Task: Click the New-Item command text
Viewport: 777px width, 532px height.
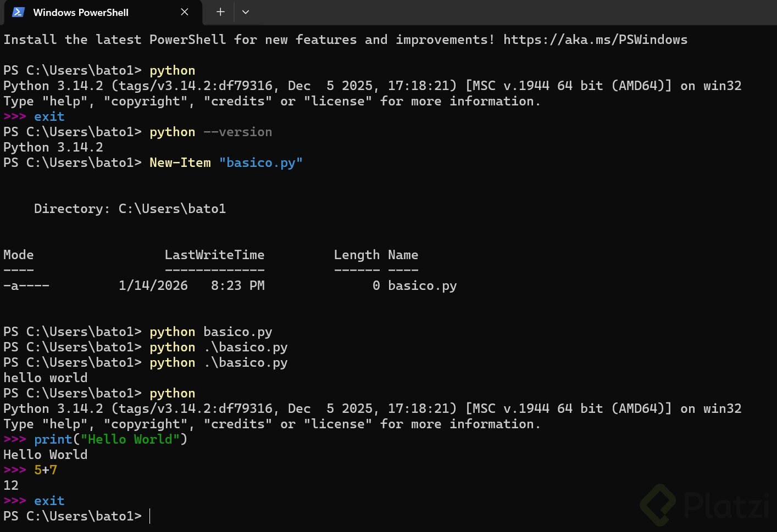Action: click(180, 163)
